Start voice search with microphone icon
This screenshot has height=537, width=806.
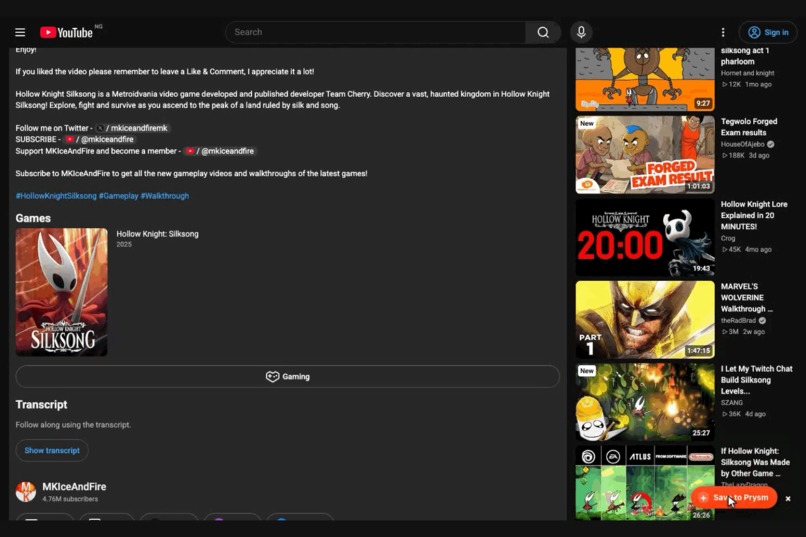pos(581,32)
